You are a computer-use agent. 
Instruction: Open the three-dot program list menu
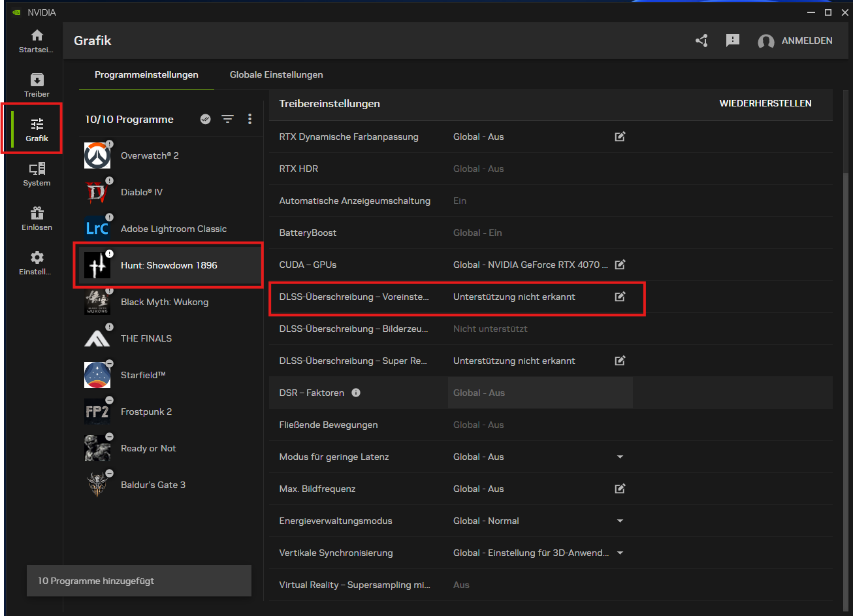tap(249, 119)
